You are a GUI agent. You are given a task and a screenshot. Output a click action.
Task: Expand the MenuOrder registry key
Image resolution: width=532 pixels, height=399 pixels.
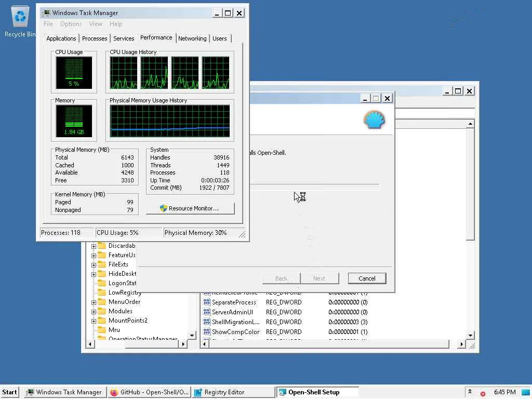coord(94,302)
